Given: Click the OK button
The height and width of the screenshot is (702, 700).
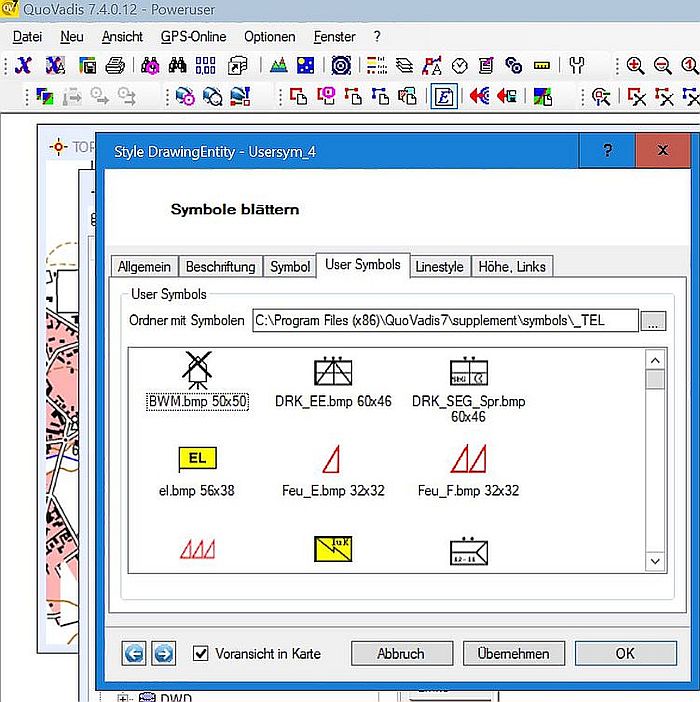Looking at the screenshot, I should point(625,654).
